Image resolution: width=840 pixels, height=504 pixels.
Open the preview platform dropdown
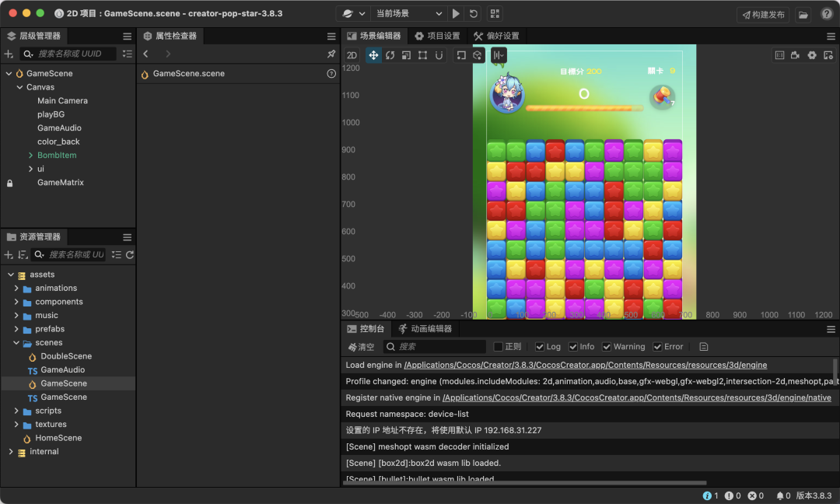(354, 13)
